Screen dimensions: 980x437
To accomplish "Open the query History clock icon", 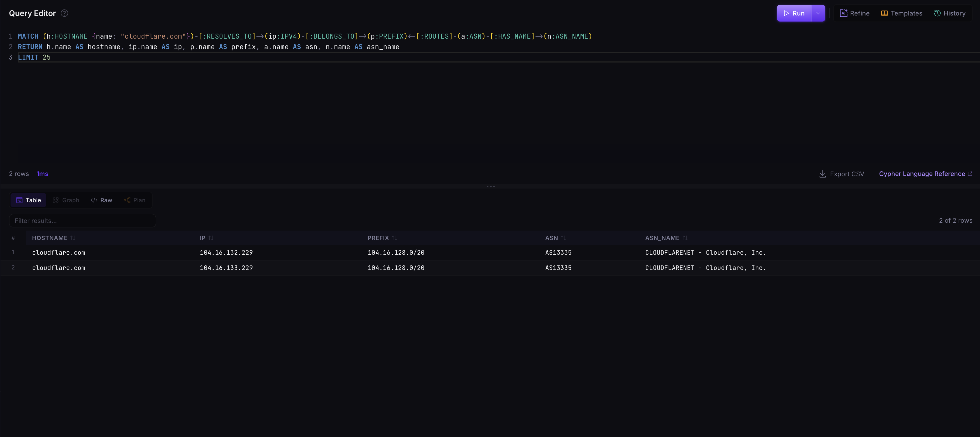I will pyautogui.click(x=937, y=13).
